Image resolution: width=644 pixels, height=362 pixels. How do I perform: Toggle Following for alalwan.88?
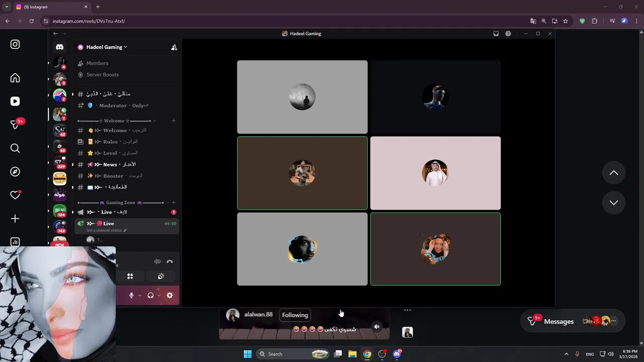295,315
